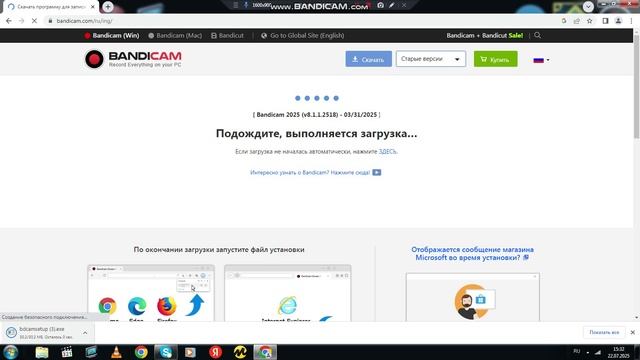The width and height of the screenshot is (640, 360).
Task: Click the ЗДЕСЬ manual download link
Action: [387, 151]
